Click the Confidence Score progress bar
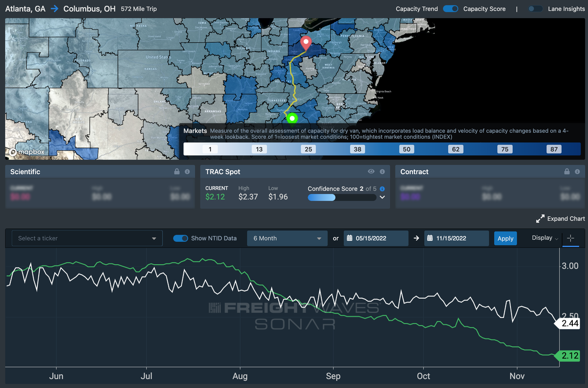 pos(342,197)
